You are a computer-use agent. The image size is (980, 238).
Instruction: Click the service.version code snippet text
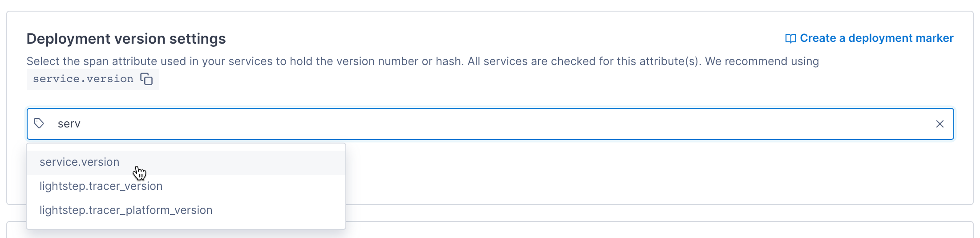point(83,79)
